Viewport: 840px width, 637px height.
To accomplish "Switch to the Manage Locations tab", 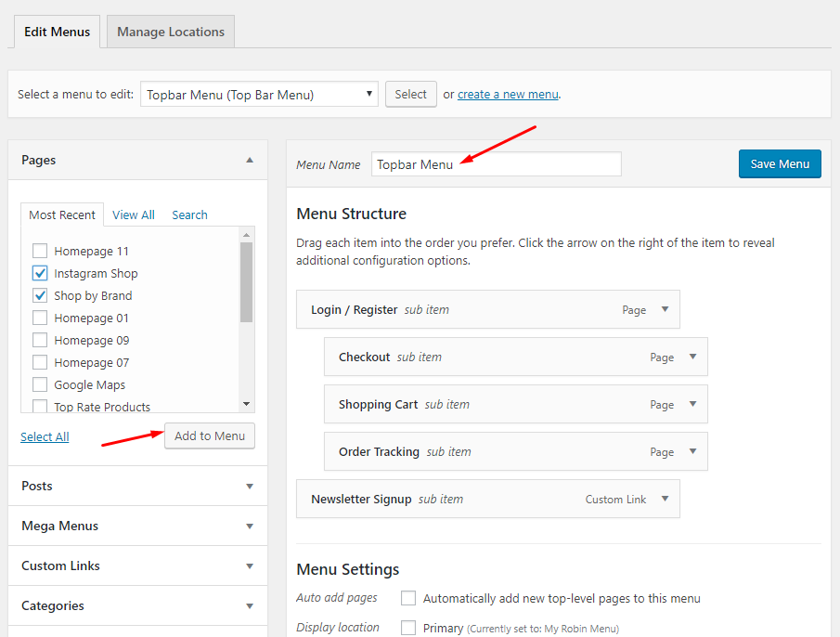I will click(x=170, y=31).
